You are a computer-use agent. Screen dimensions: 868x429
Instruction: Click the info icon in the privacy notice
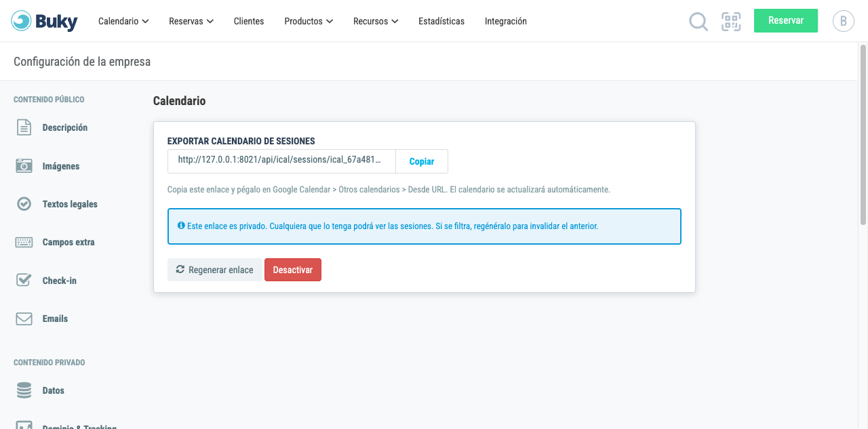click(x=181, y=226)
